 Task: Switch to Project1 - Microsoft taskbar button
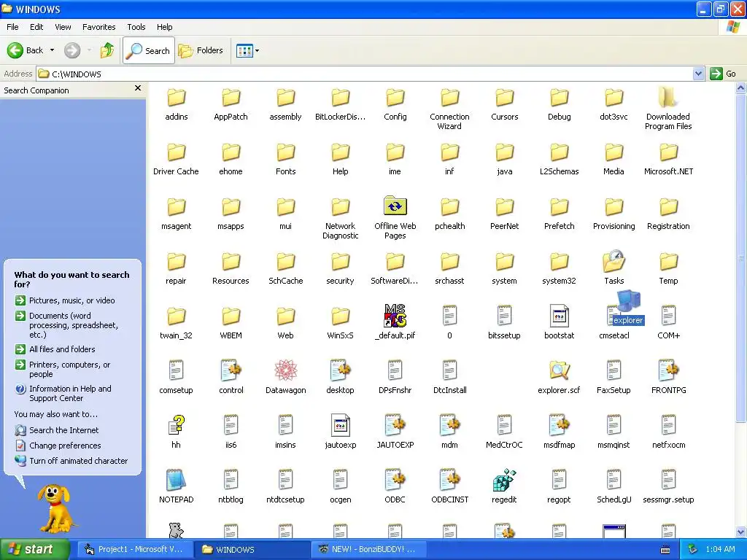135,549
